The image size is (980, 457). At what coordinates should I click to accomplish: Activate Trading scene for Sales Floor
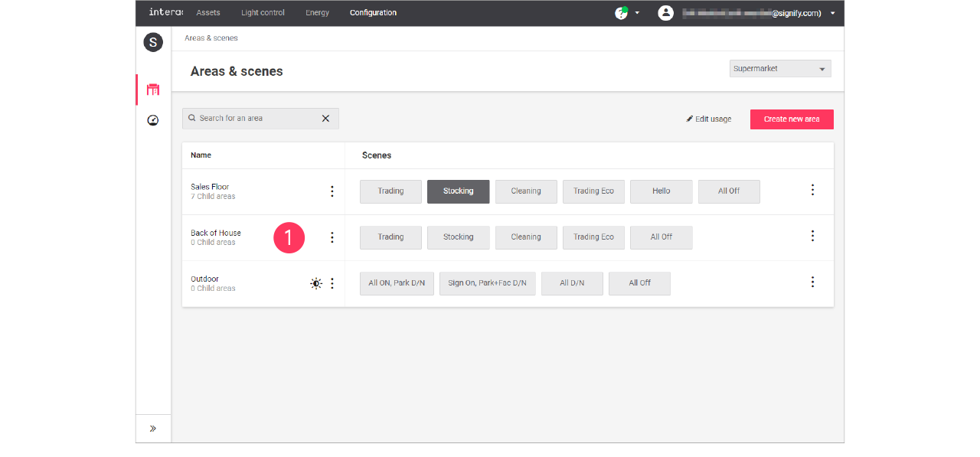390,191
